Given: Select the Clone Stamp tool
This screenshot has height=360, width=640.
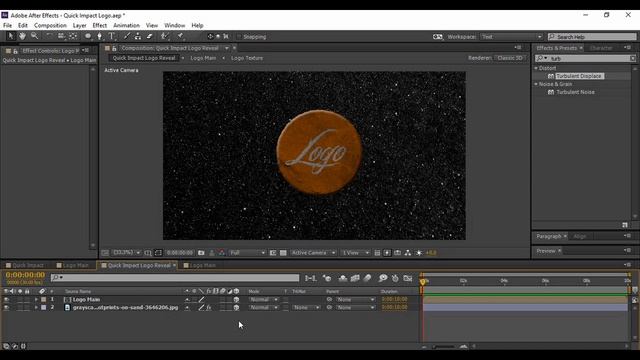Looking at the screenshot, I should (138, 36).
